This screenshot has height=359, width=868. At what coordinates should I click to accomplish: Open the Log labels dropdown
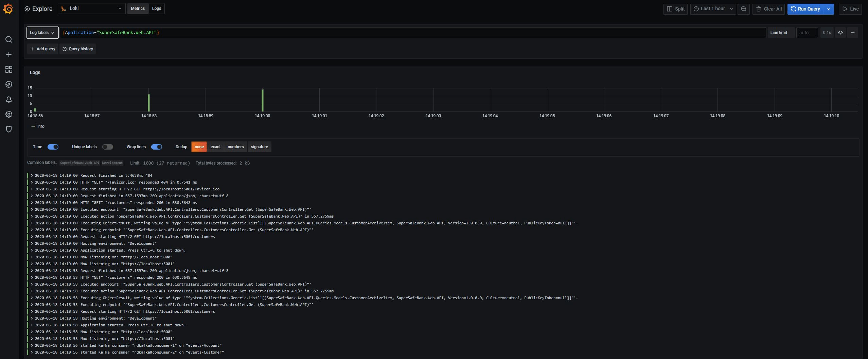[x=42, y=33]
